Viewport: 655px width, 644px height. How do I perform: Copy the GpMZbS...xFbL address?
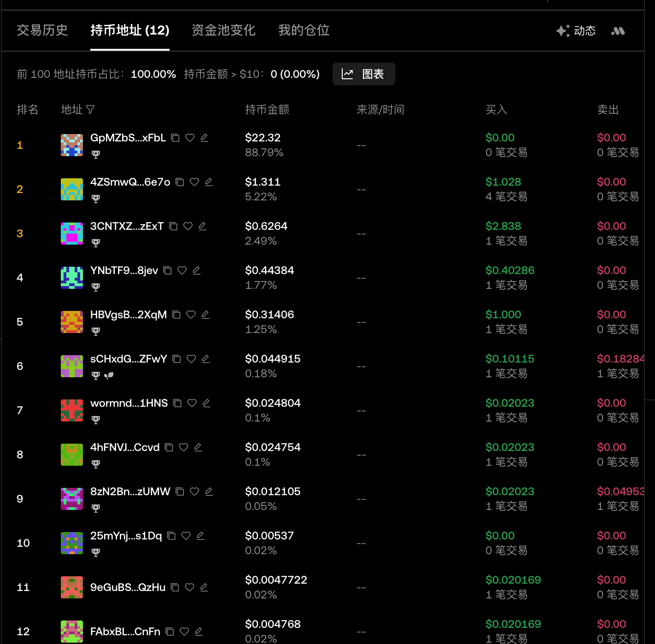(x=175, y=138)
